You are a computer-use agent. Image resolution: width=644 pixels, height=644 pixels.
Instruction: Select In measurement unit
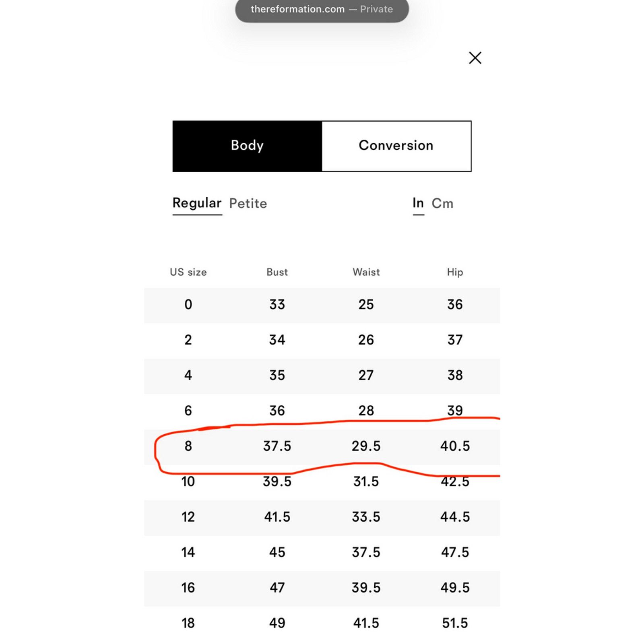tap(418, 203)
